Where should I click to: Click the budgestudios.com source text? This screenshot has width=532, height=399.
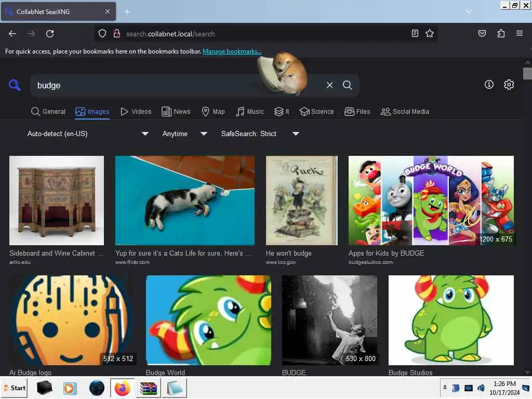(370, 262)
